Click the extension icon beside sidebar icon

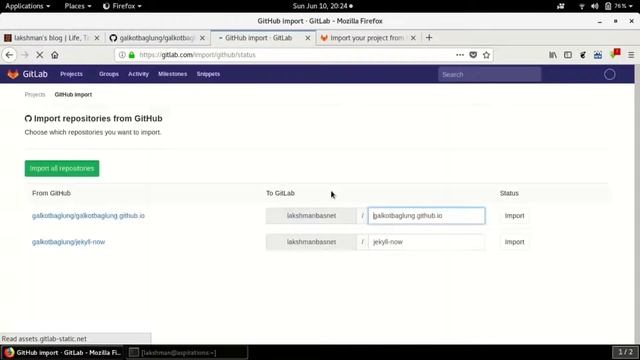[x=583, y=55]
